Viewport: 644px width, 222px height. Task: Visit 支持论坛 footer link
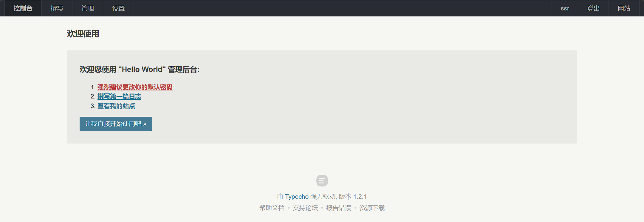[x=305, y=208]
